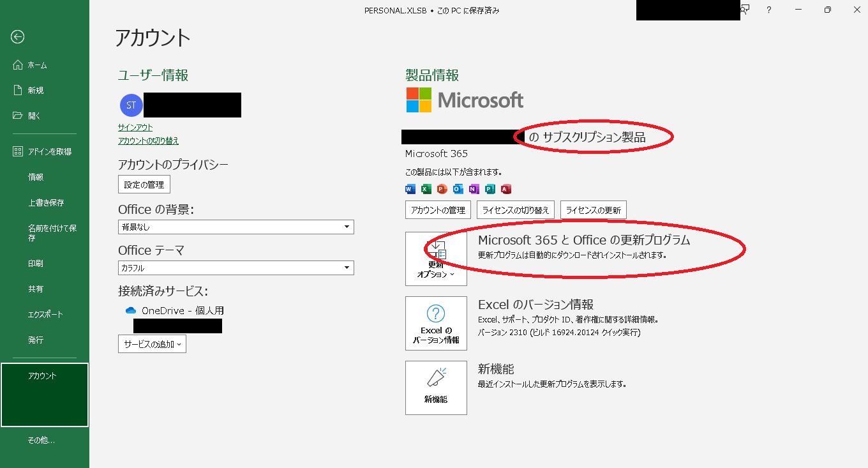The height and width of the screenshot is (468, 868).
Task: Click the Excel product icon
Action: [x=426, y=189]
